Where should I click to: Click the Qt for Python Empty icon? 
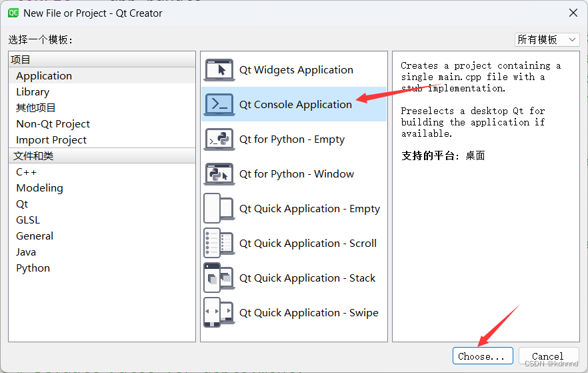[x=219, y=139]
